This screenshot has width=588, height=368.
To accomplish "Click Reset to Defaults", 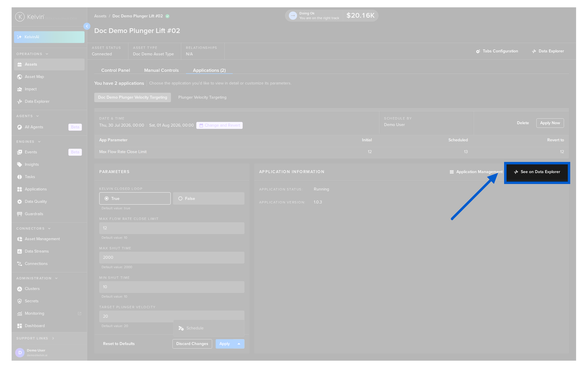I will pos(119,344).
